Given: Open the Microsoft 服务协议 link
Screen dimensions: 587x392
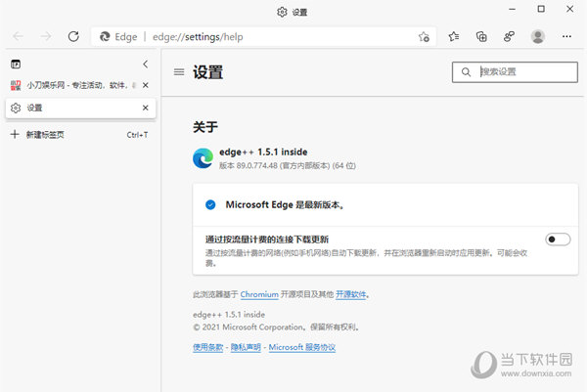Looking at the screenshot, I should coord(301,347).
